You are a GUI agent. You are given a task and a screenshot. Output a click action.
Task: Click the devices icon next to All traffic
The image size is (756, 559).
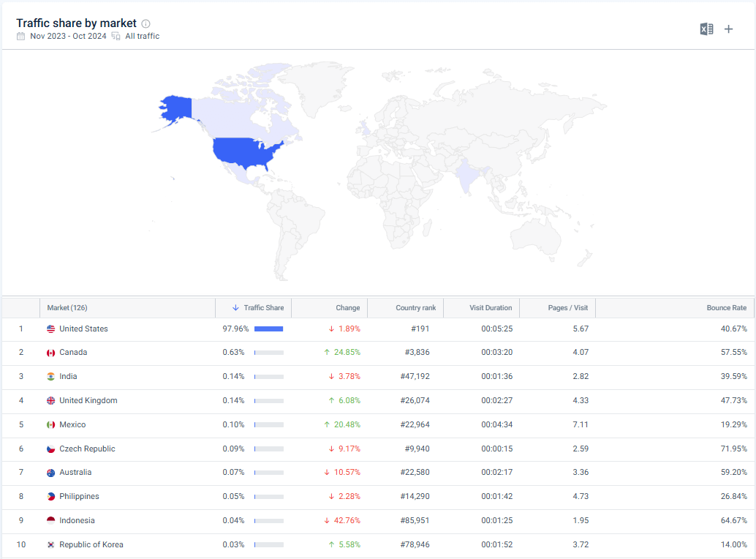point(116,35)
